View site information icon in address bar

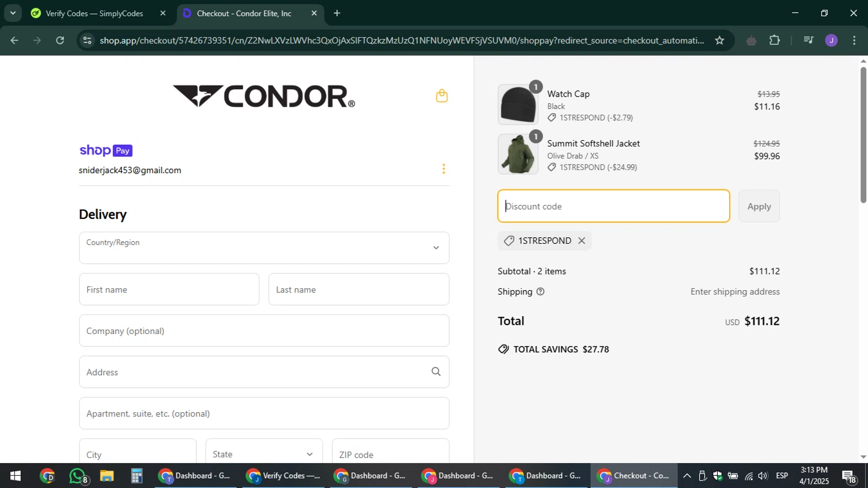click(87, 41)
